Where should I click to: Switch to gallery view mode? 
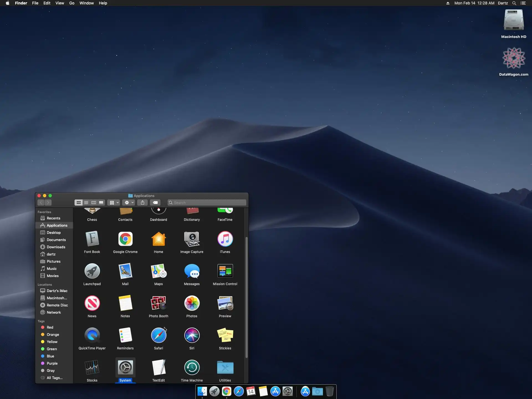[101, 203]
